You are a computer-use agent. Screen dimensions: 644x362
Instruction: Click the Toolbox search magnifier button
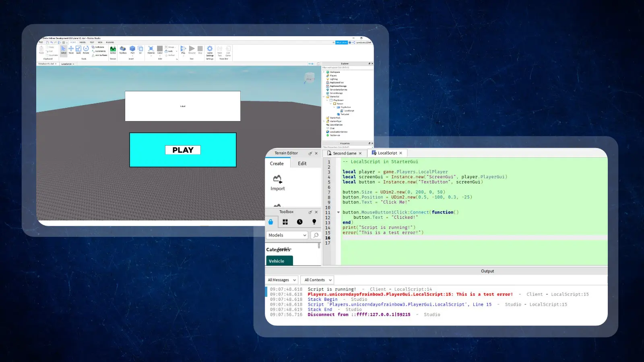click(316, 235)
